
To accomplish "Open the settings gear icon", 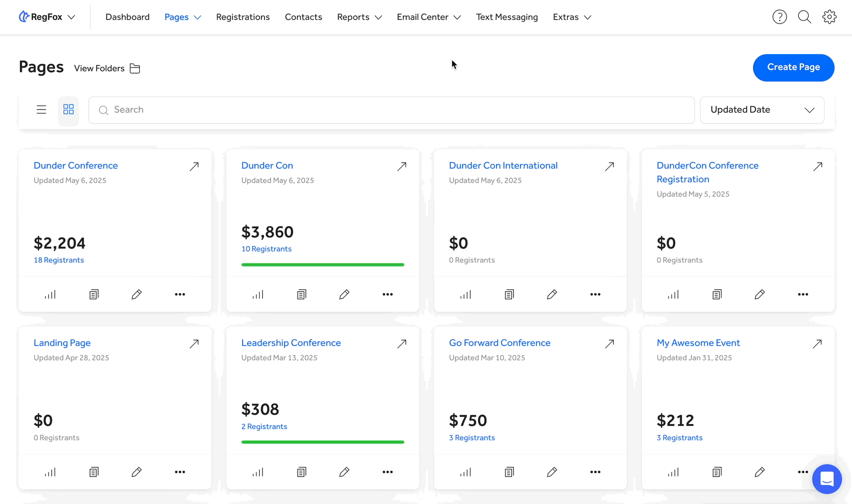I will pyautogui.click(x=830, y=17).
